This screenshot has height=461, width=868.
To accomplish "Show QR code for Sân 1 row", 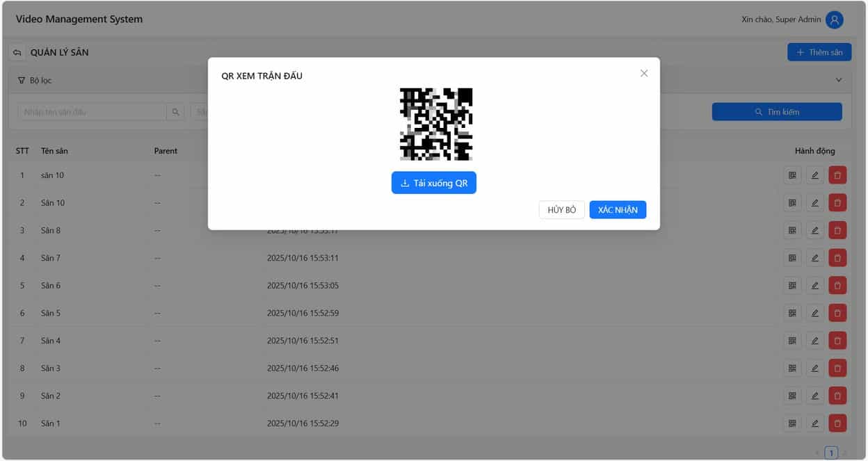I will pos(791,423).
